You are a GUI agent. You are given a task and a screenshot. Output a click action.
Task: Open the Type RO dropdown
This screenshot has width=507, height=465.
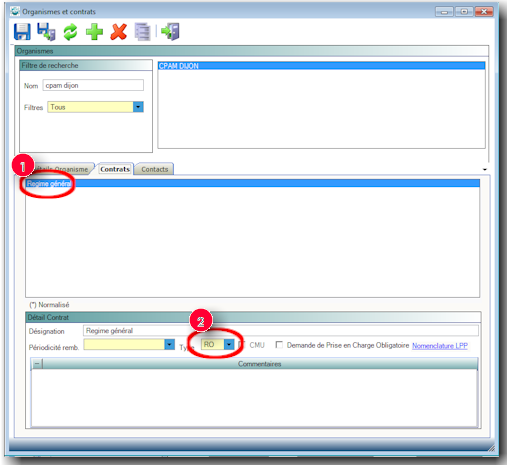(x=229, y=344)
